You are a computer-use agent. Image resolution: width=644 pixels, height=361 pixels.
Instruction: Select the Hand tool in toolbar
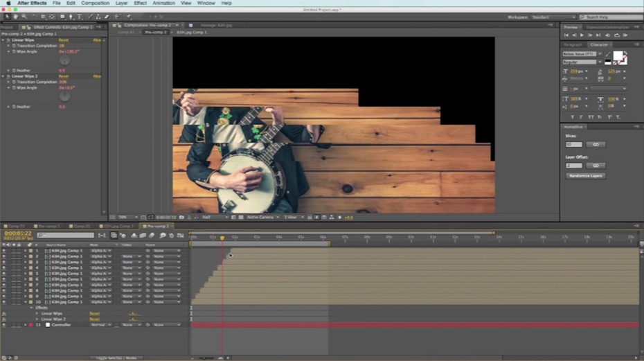click(x=16, y=16)
